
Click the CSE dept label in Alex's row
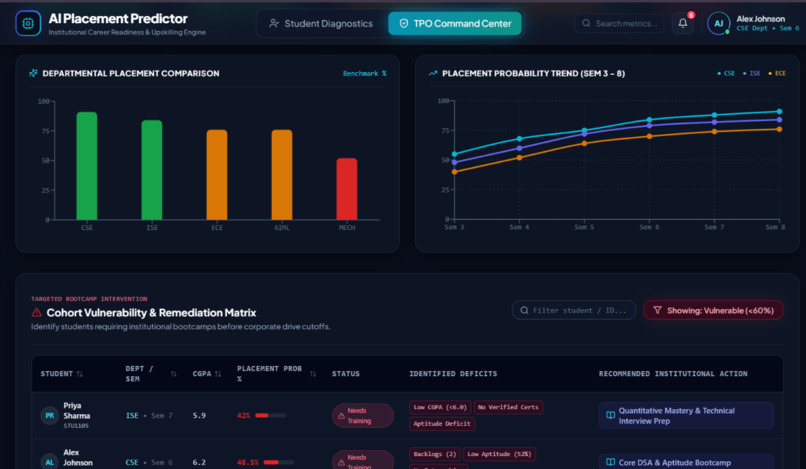[x=132, y=462]
